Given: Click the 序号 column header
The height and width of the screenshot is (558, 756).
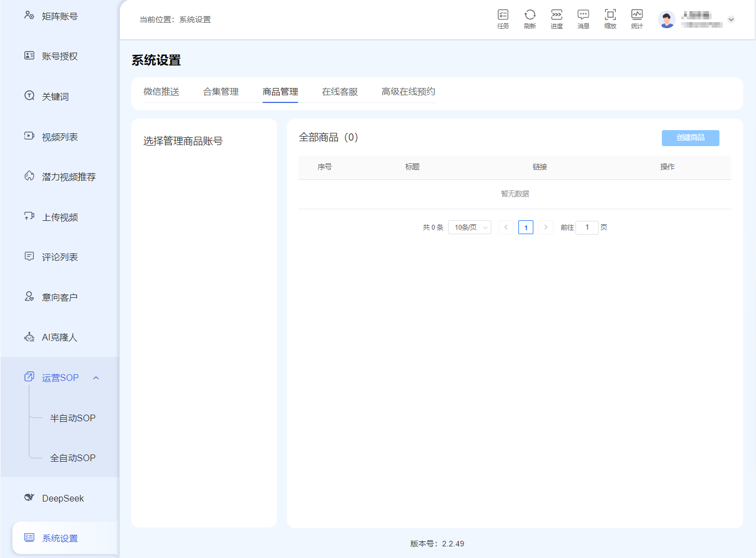Looking at the screenshot, I should 325,167.
